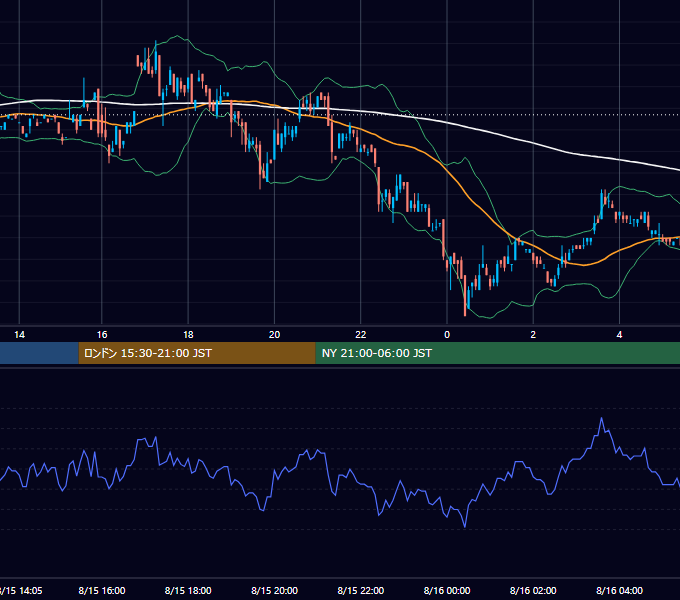Click the NY 21:00-06:00 JST session bar

click(x=497, y=353)
